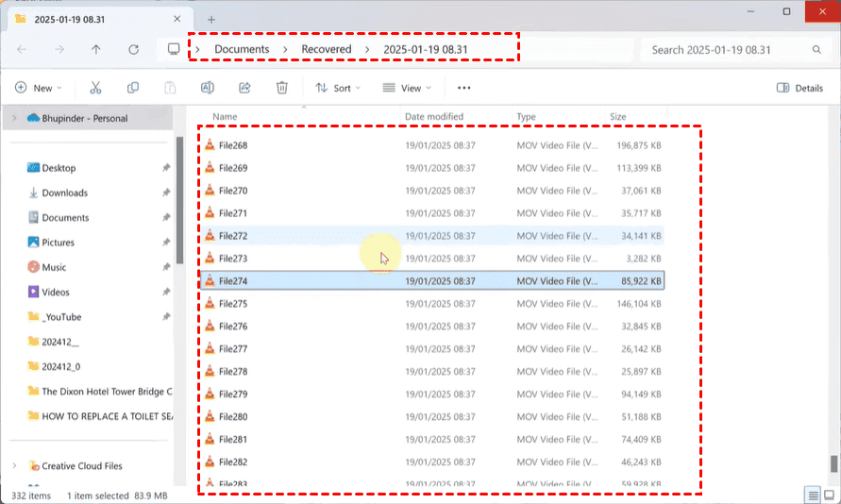This screenshot has width=841, height=504.
Task: Switch to large thumbnails view icon
Action: tap(830, 495)
